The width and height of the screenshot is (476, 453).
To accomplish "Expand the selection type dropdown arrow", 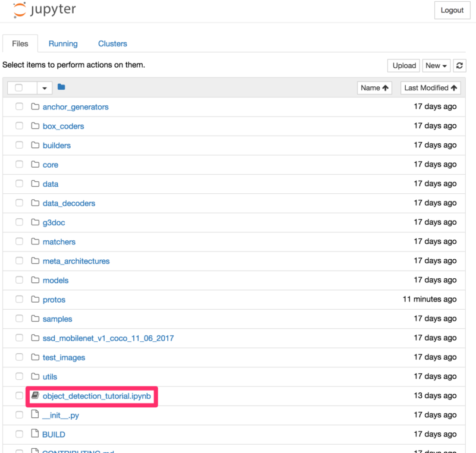I will point(45,88).
